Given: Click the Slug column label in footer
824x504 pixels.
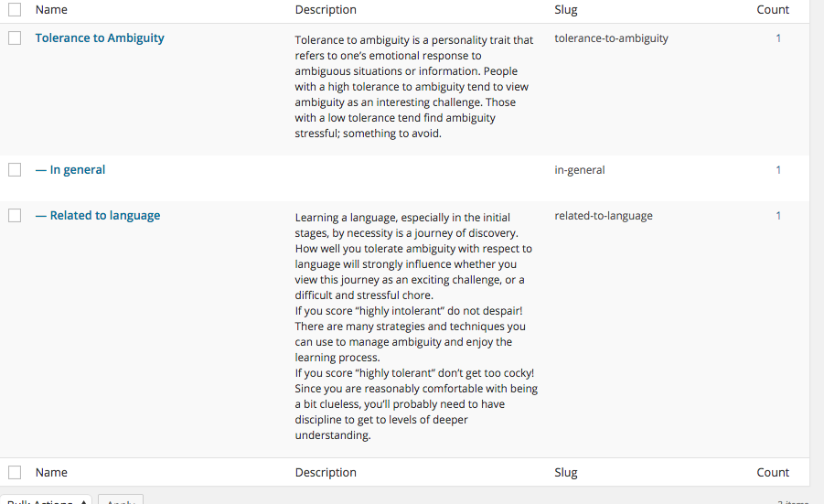Looking at the screenshot, I should point(566,473).
